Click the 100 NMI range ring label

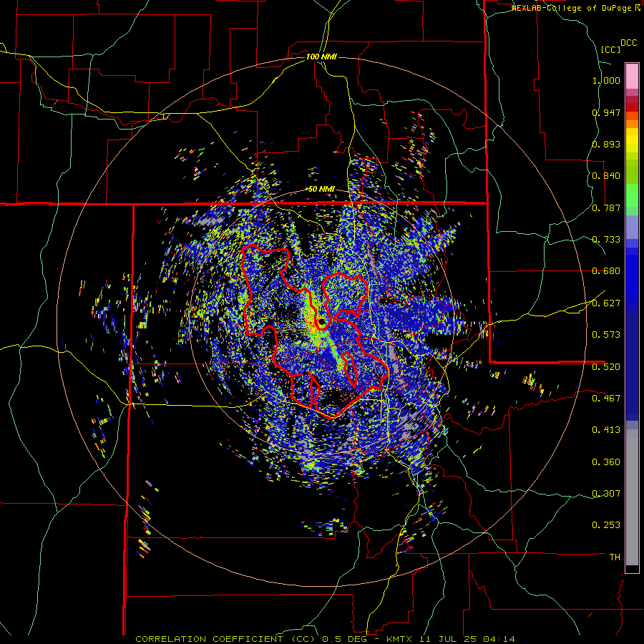[x=321, y=57]
